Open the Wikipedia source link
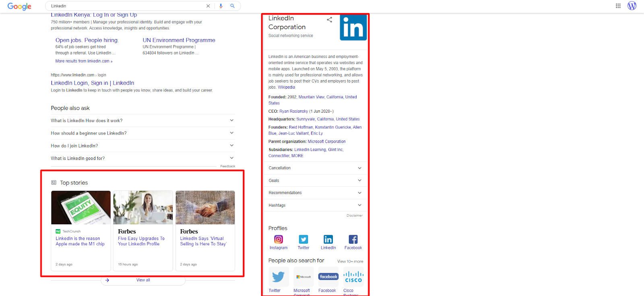 286,87
